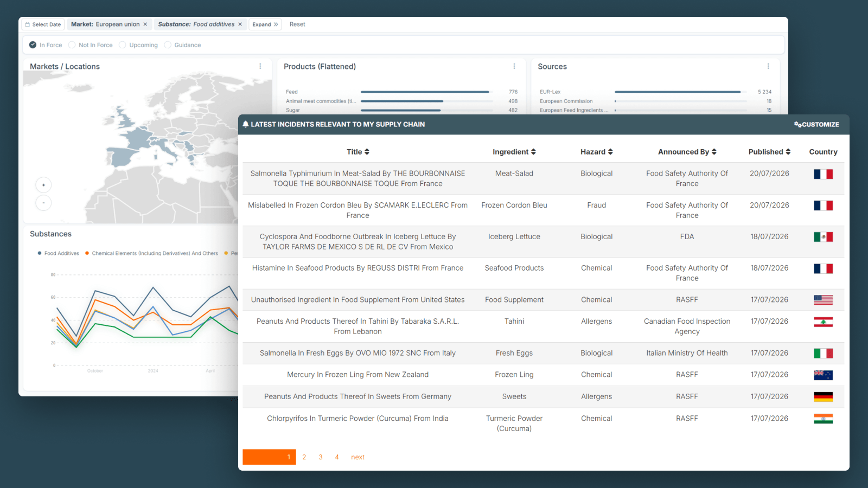
Task: Sort incidents by Ingredient
Action: pos(514,152)
